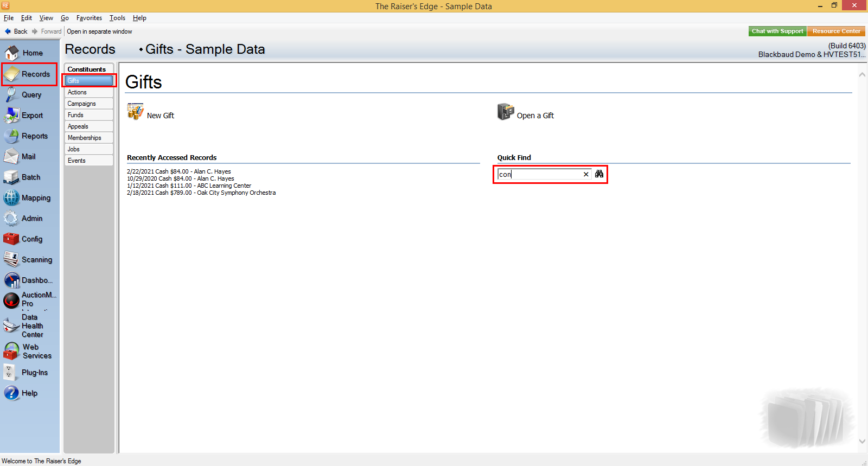868x466 pixels.
Task: Open the Config toolbox icon
Action: pos(11,239)
